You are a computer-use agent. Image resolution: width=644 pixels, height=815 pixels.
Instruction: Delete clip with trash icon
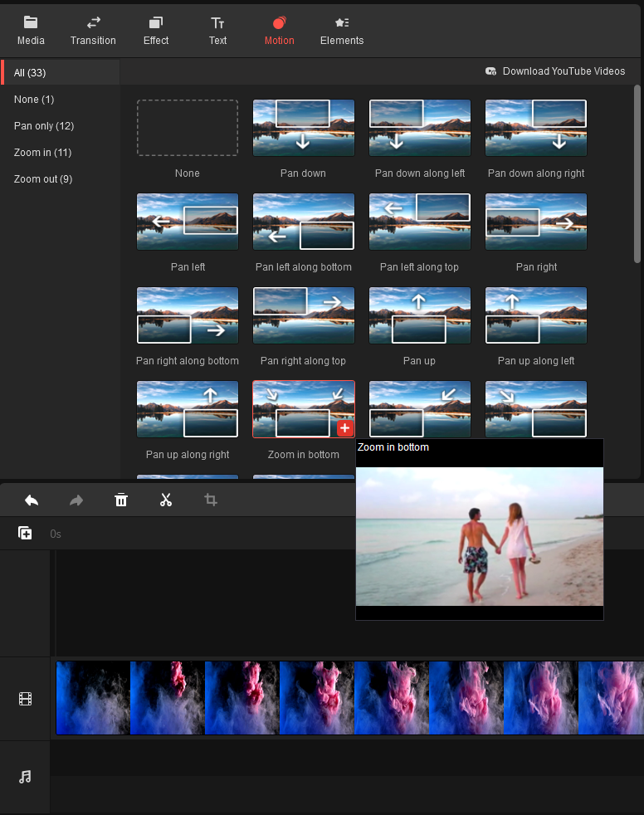tap(121, 500)
